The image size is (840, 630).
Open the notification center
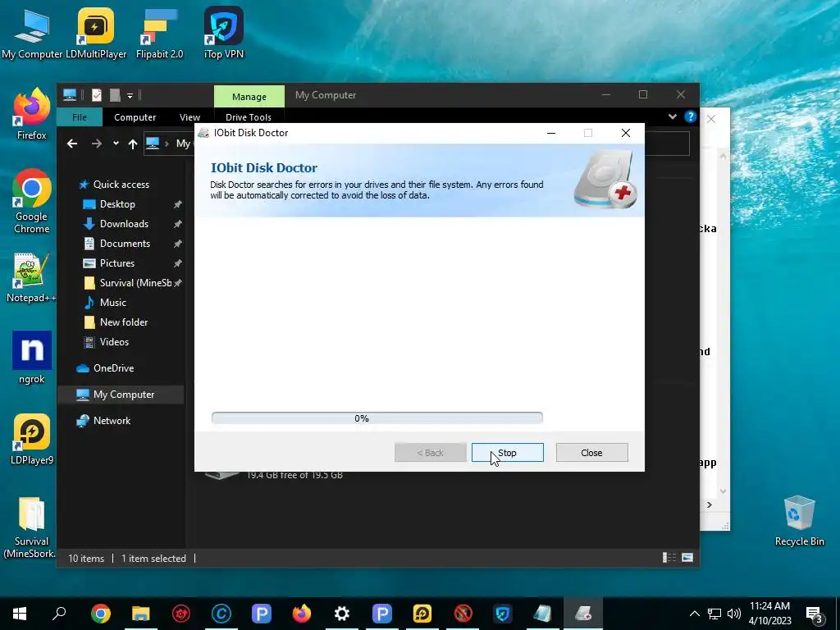(815, 614)
